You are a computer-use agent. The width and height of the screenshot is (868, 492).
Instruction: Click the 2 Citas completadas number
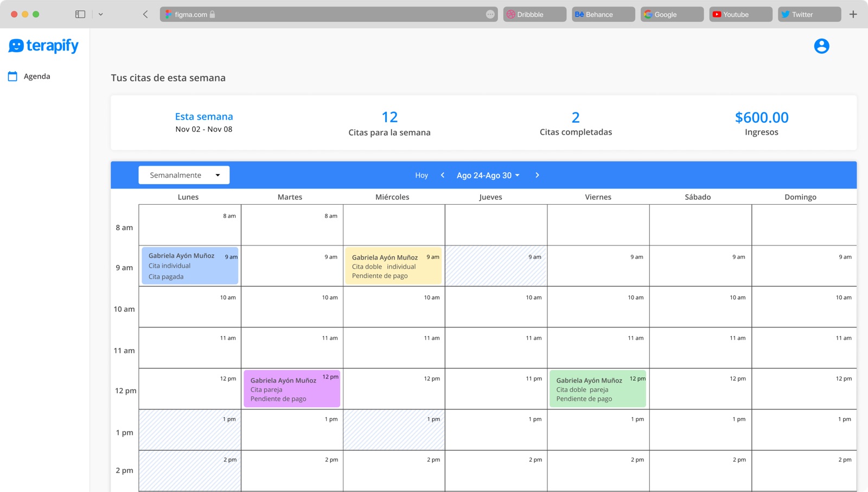(576, 117)
